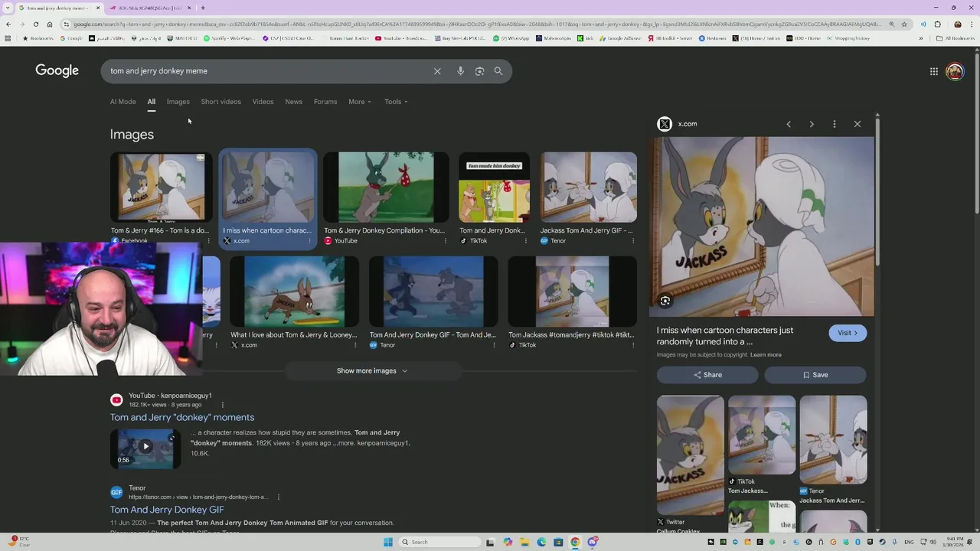Screen dimensions: 980x551
Task: Open Tom Jackass #tomandjerry TikTok thumbnail
Action: click(572, 292)
